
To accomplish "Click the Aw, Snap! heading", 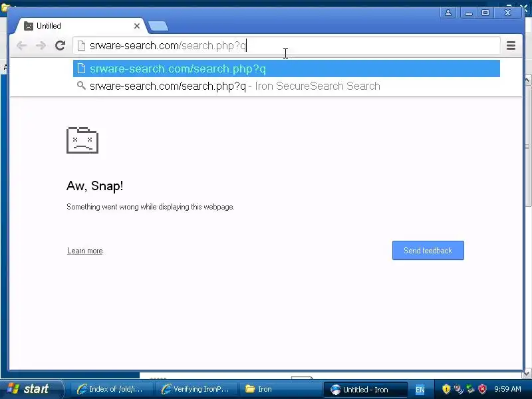I will tap(94, 186).
